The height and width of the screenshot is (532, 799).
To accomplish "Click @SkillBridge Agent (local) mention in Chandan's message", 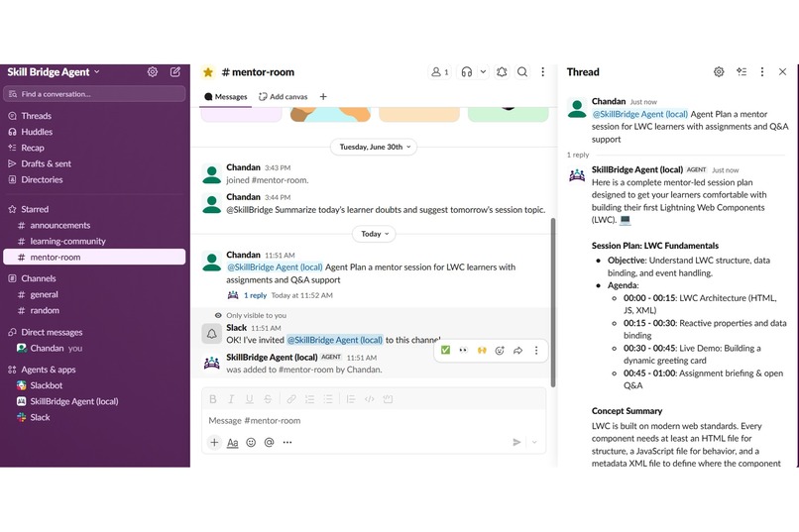I will [275, 267].
